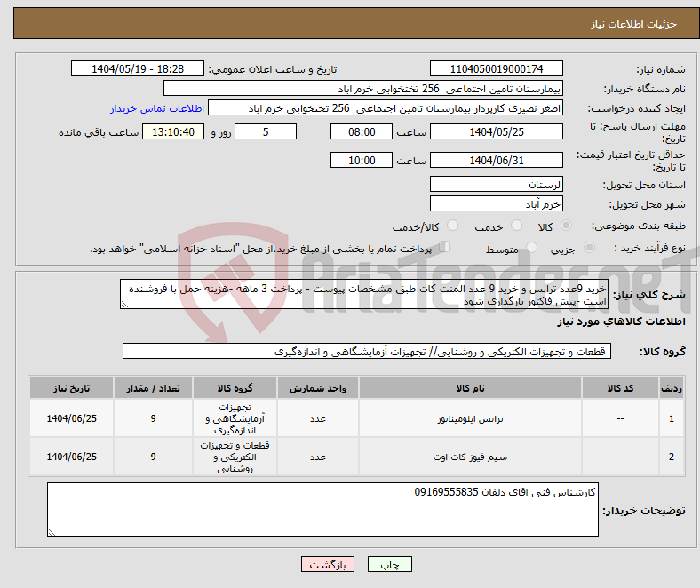Viewport: 700px width, 588px height.
Task: Click the اطلاعات کالاهای مورد نیاز heading
Action: 621,322
